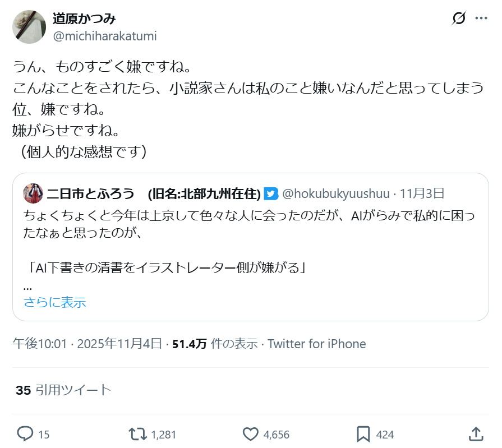Click the share upload icon
502x448 pixels.
pos(476,433)
